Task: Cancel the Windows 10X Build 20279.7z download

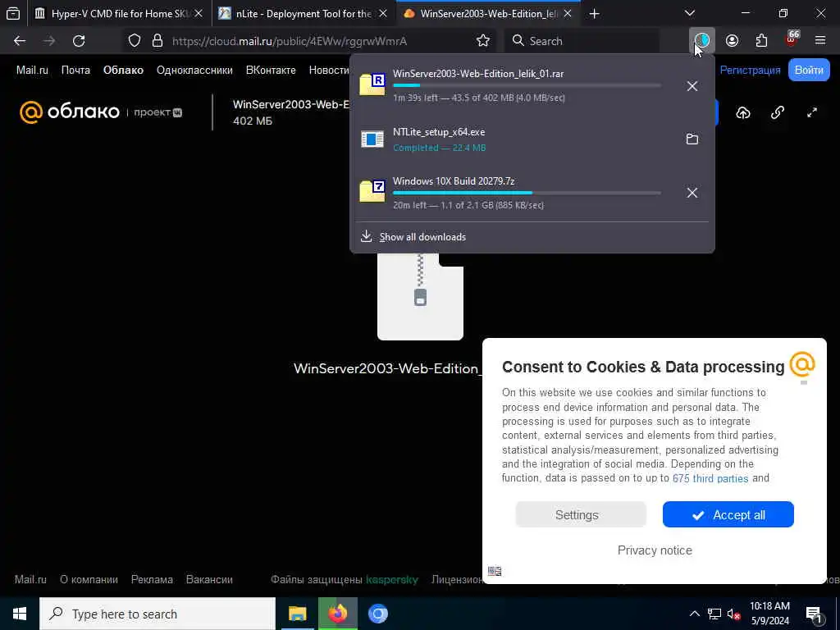Action: pyautogui.click(x=692, y=192)
